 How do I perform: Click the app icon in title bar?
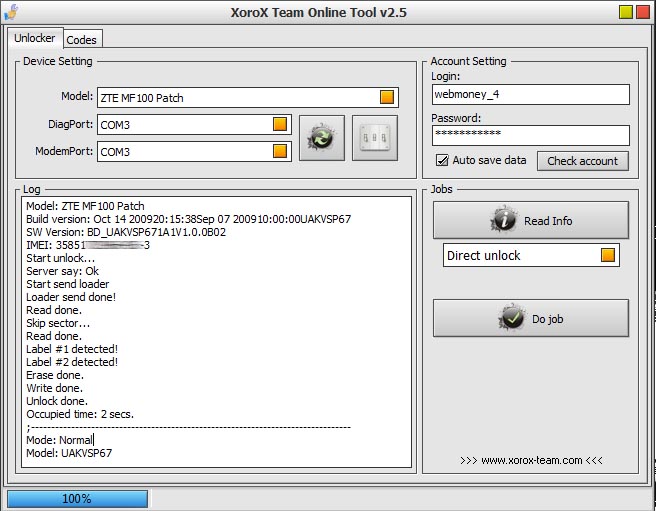[11, 12]
